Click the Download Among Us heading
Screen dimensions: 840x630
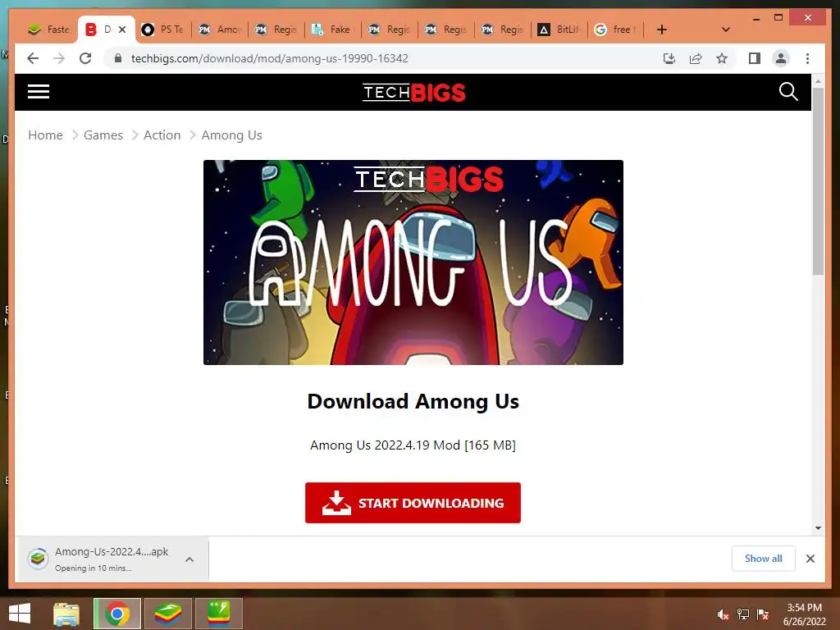pyautogui.click(x=413, y=401)
